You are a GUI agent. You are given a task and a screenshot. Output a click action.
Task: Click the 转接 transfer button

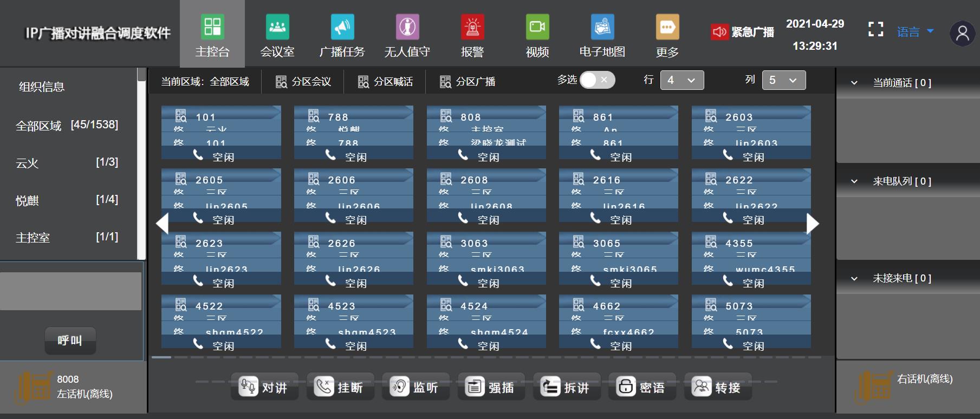(x=718, y=387)
